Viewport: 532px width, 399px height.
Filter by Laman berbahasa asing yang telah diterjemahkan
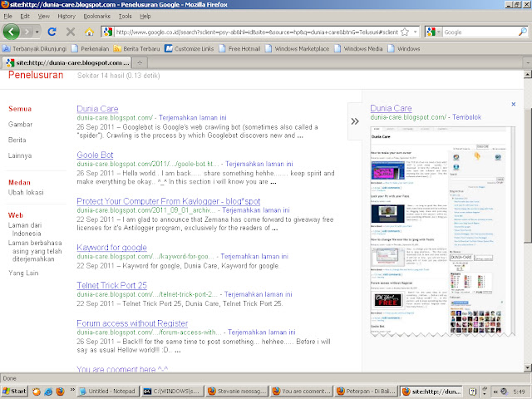[35, 251]
